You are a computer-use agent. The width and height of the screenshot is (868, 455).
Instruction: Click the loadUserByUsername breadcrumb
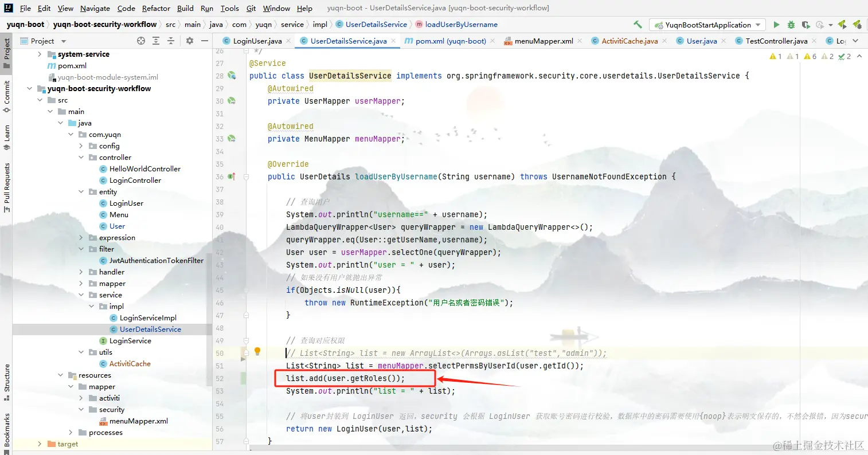pyautogui.click(x=456, y=24)
